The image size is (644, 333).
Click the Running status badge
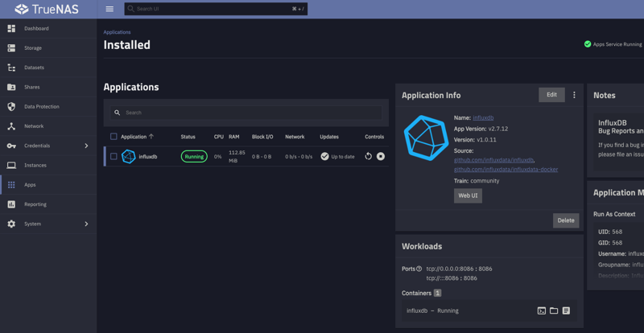pyautogui.click(x=194, y=156)
